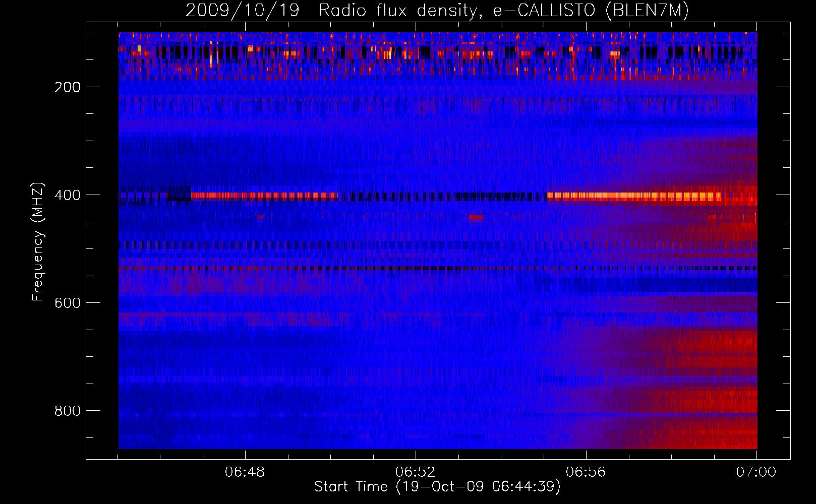Click the 400 frequency tick label
816x504 pixels.
68,195
